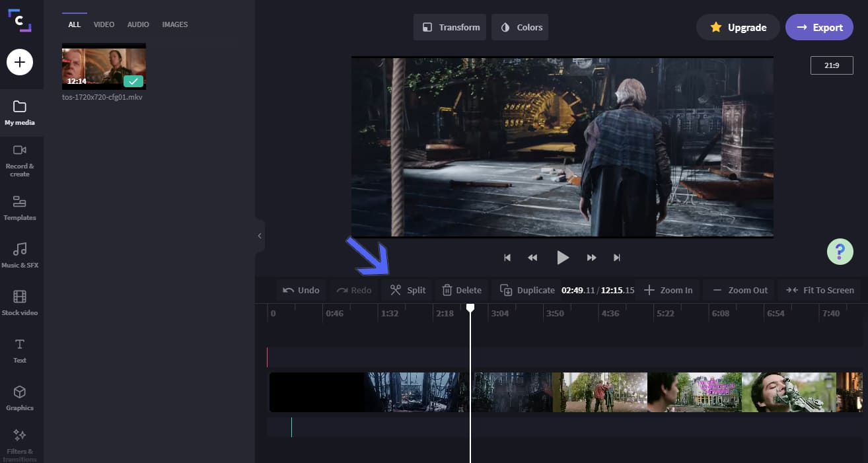Open Filters & transitions panel

click(x=20, y=445)
